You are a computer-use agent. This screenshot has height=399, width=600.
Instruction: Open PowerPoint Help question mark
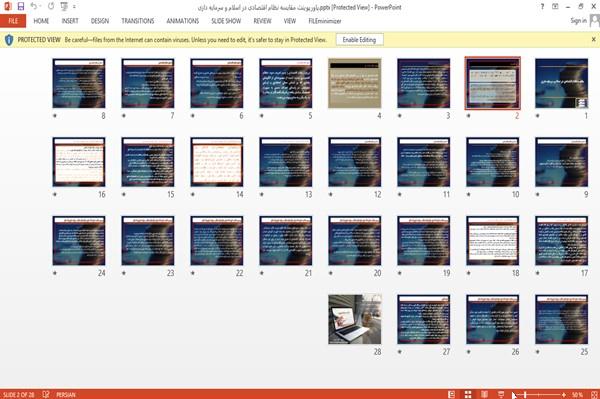(542, 7)
